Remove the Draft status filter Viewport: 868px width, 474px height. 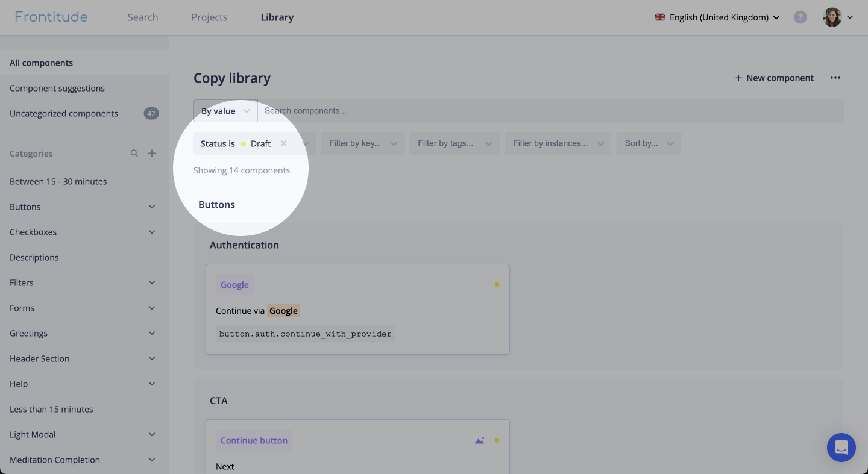pyautogui.click(x=283, y=143)
